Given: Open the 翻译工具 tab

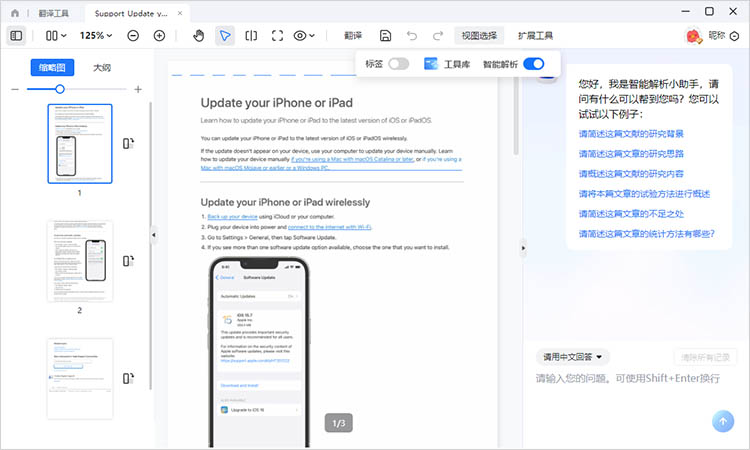Looking at the screenshot, I should pos(53,13).
